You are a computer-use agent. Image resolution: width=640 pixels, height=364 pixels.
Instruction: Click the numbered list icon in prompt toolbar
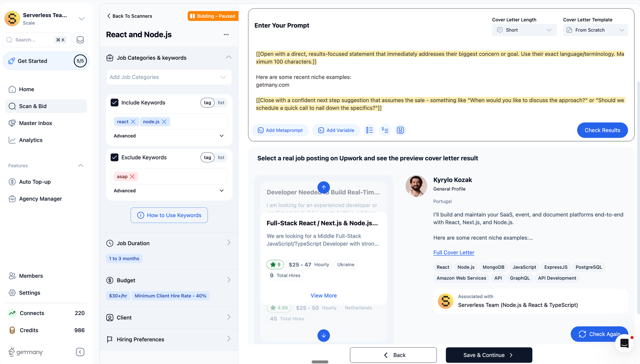coord(385,130)
